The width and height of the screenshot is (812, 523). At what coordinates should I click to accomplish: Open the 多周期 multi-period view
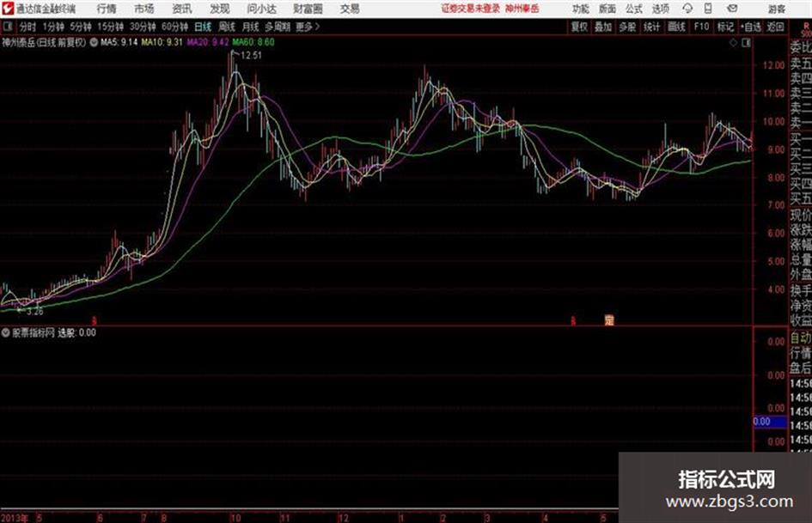(278, 27)
